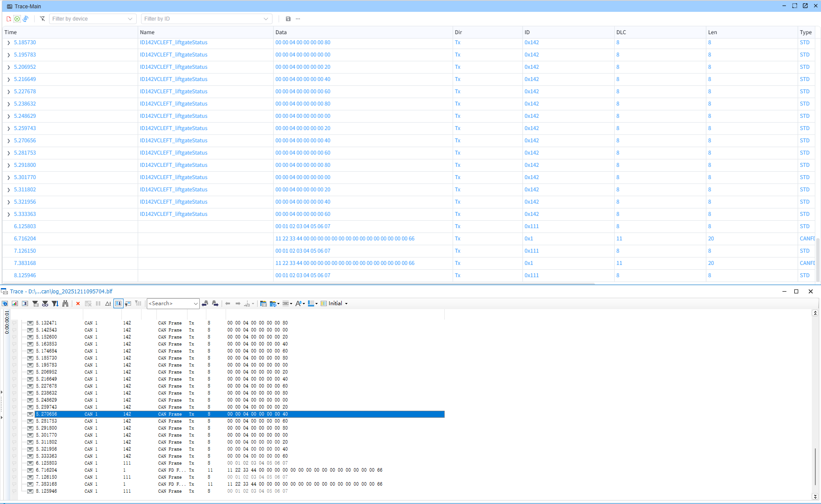Expand the 5.185730 message row
The image size is (821, 504).
point(8,42)
